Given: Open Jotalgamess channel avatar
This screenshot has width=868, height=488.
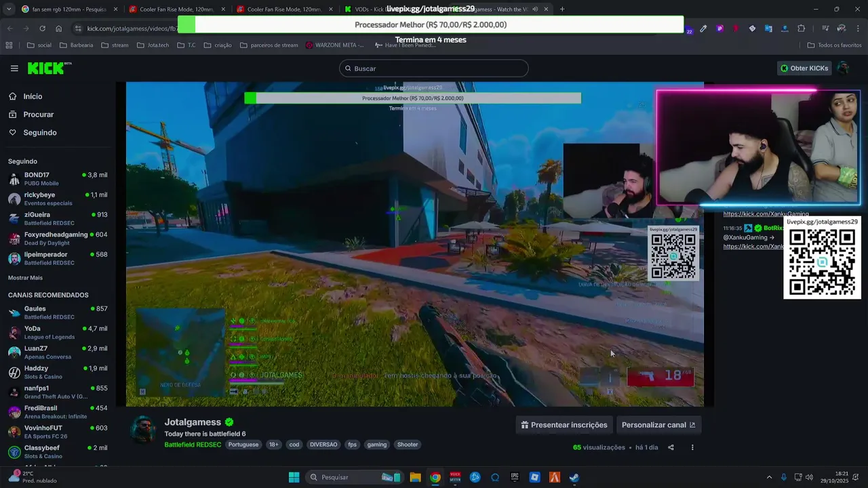Looking at the screenshot, I should click(x=143, y=429).
